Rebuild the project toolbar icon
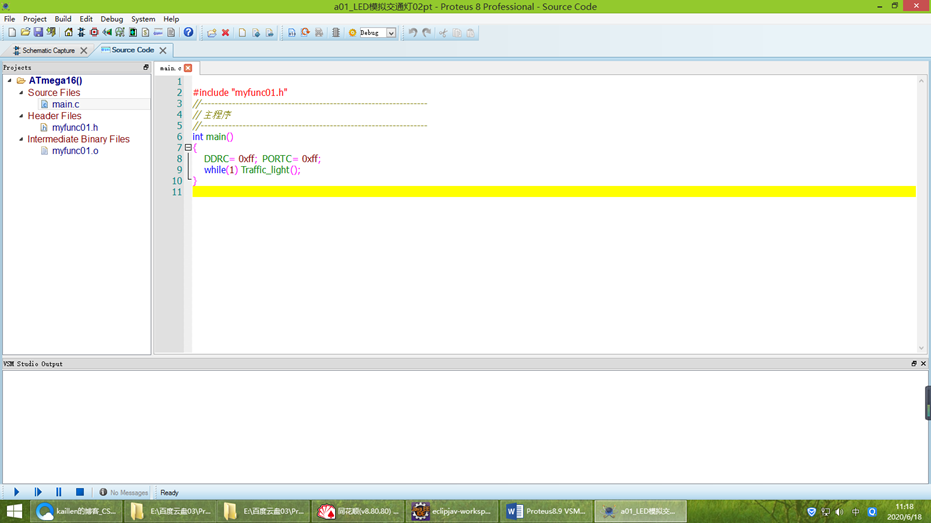This screenshot has width=931, height=524. [x=305, y=33]
